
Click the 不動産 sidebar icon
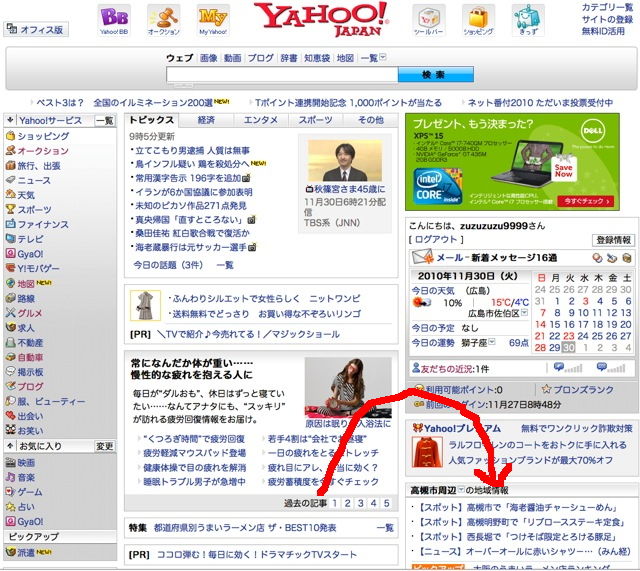[10, 342]
